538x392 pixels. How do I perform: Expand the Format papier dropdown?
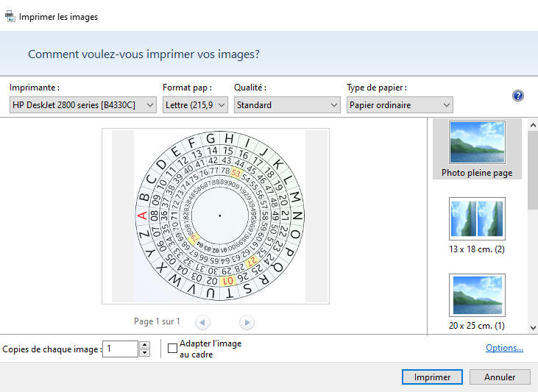point(195,105)
